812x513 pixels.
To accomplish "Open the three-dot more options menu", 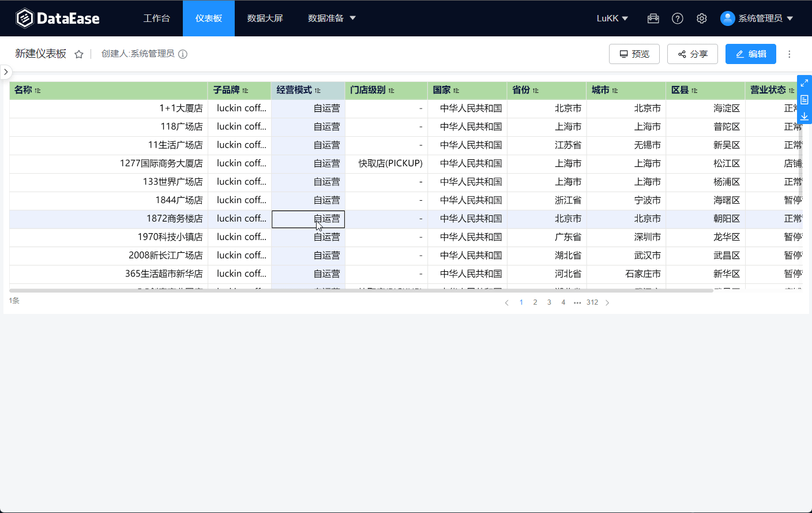I will click(x=789, y=54).
